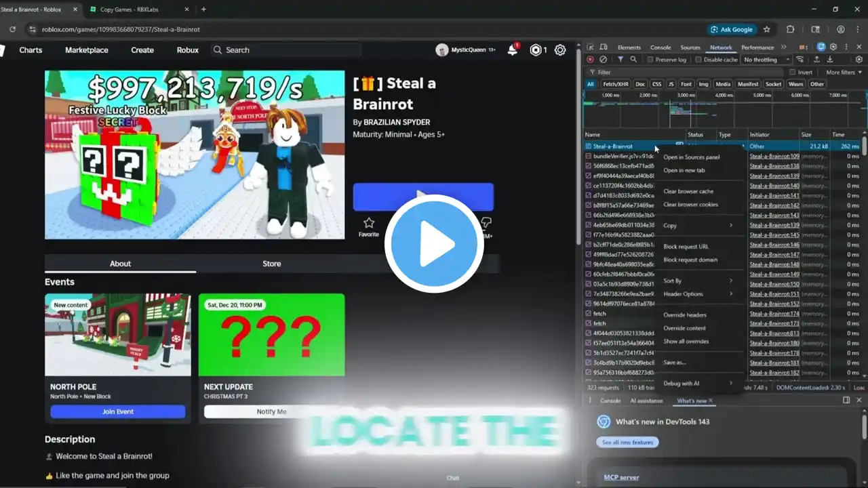868x488 pixels.
Task: Click the DevTools AI assistance icon
Action: point(821,47)
